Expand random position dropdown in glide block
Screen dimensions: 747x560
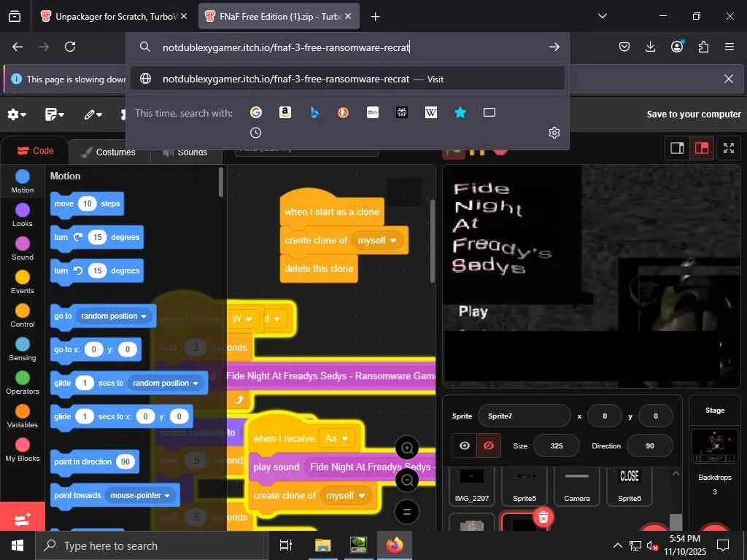[166, 383]
